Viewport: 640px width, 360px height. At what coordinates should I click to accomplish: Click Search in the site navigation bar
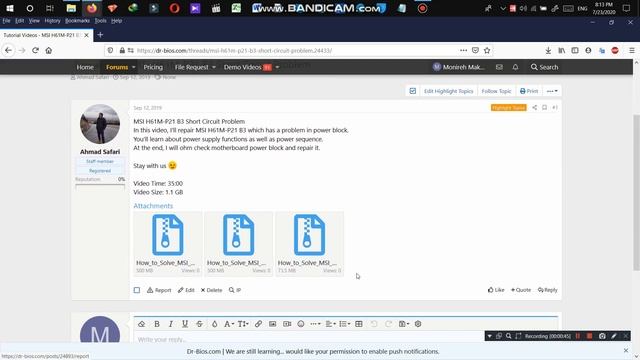544,67
